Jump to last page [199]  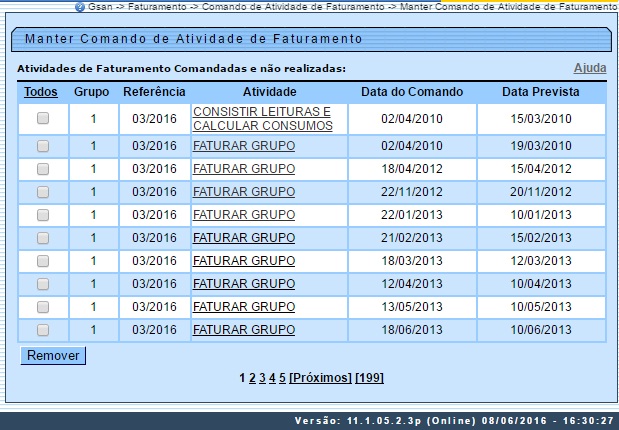370,378
